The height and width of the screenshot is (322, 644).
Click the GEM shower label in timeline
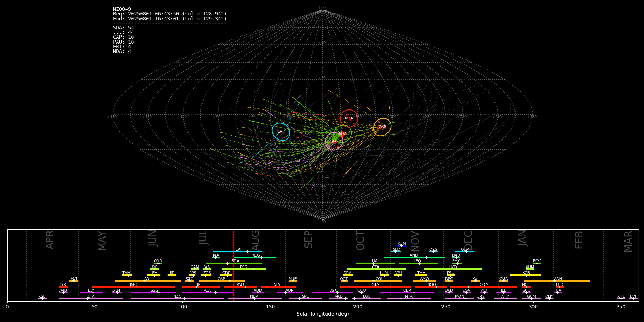(465, 250)
